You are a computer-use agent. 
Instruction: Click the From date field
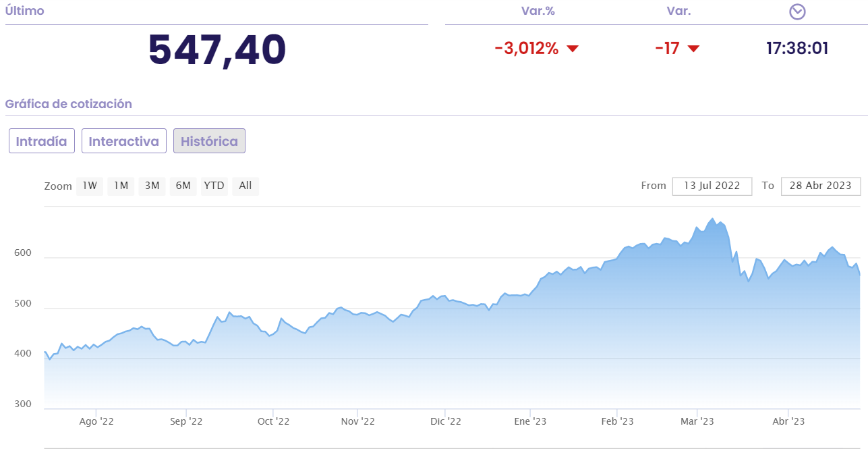click(x=712, y=186)
